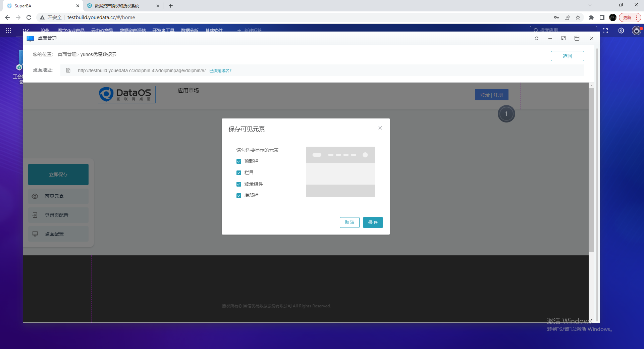Close the 桌面管理 window
This screenshot has height=349, width=644.
point(592,38)
